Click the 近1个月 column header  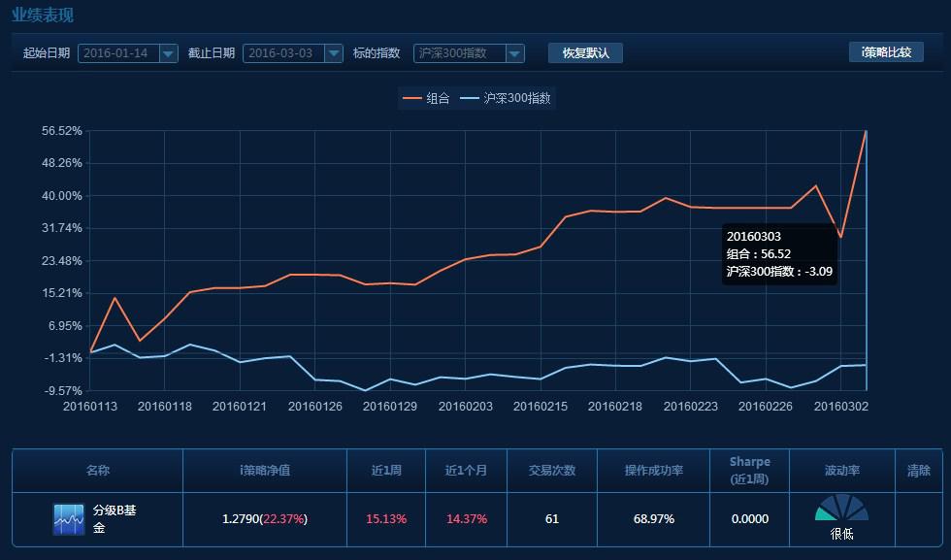467,470
